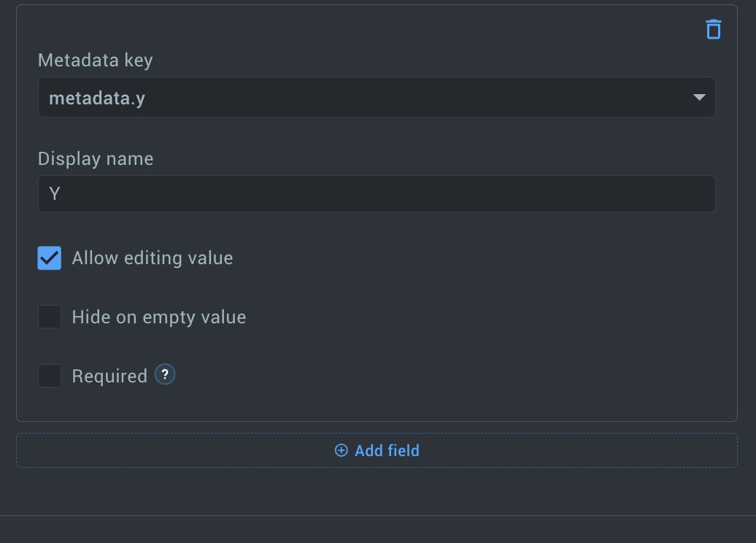Click the Required label text

(x=109, y=376)
